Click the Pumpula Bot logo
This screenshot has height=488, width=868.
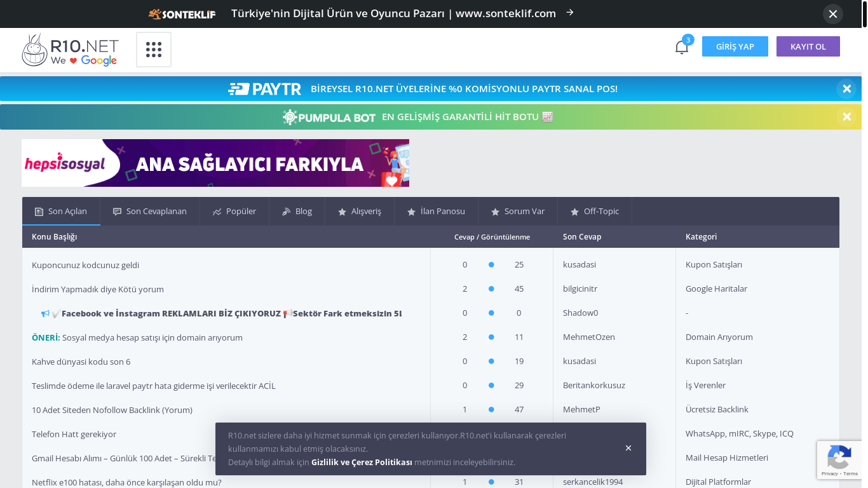coord(329,117)
